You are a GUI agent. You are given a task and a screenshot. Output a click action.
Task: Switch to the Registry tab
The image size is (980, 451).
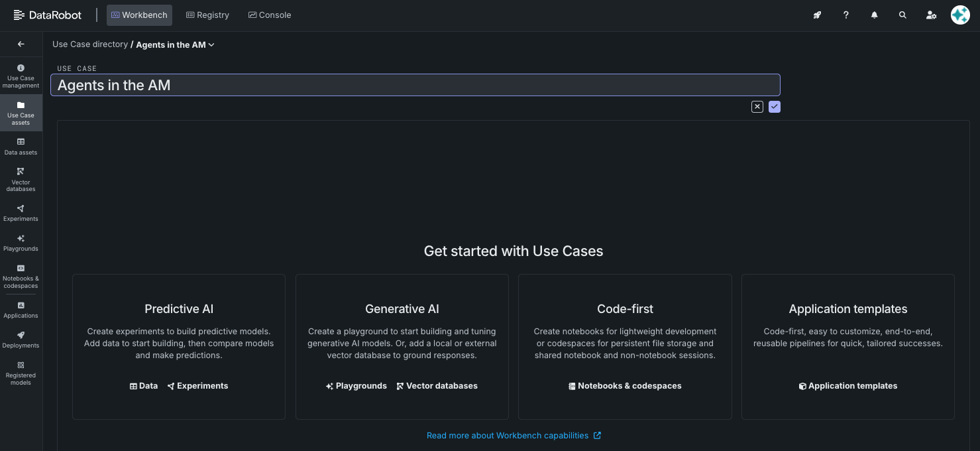pyautogui.click(x=207, y=15)
